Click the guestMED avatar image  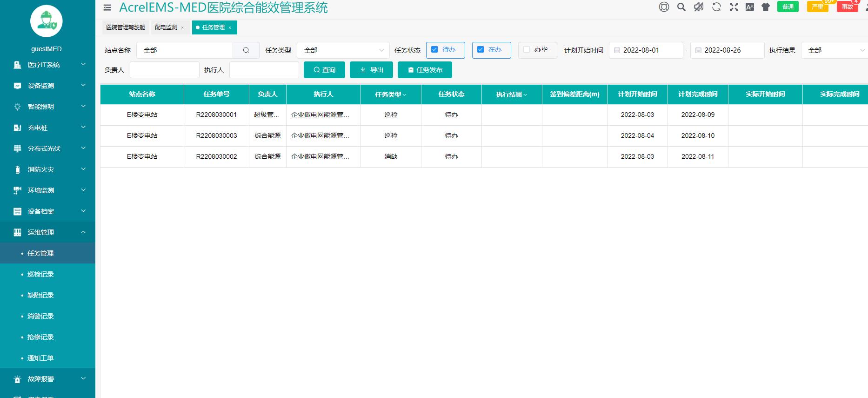click(x=47, y=21)
